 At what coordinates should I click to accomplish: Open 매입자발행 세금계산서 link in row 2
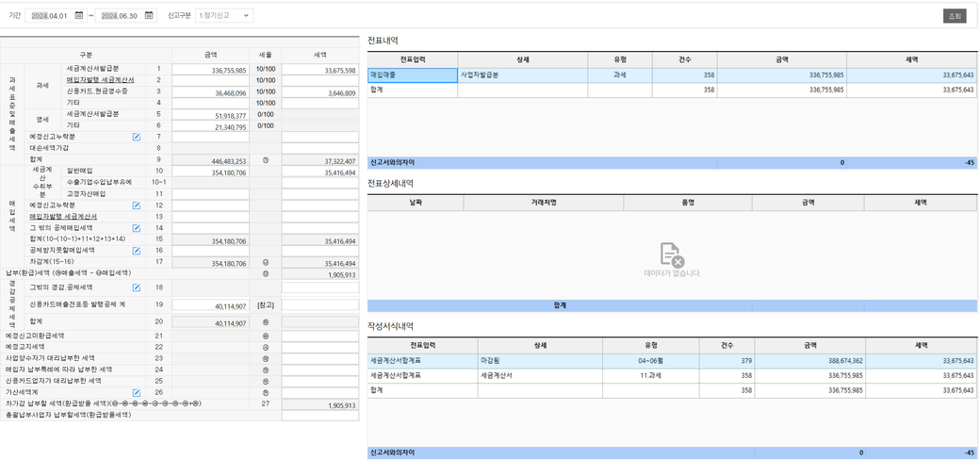point(100,80)
